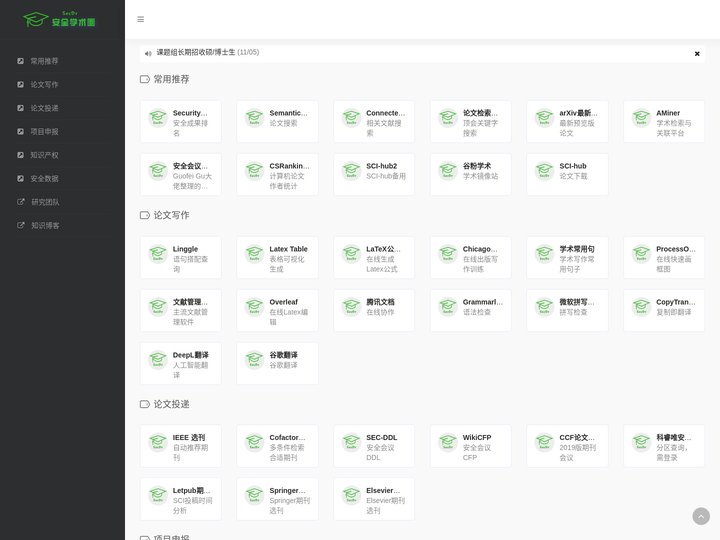Click the IEEE 选刊 card icon
720x540 pixels.
(158, 442)
